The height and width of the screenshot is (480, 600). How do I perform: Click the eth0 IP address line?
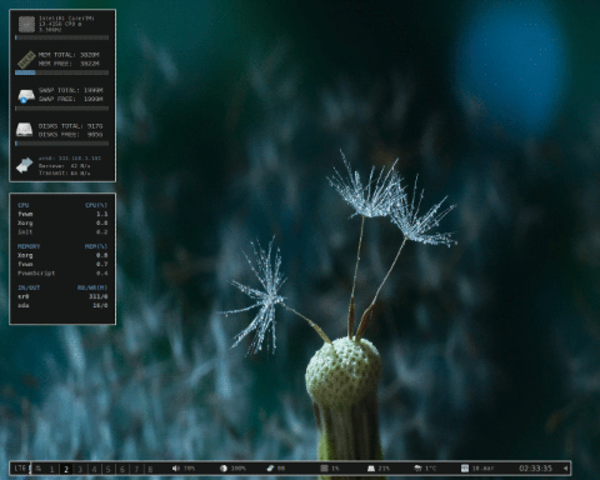tap(70, 158)
